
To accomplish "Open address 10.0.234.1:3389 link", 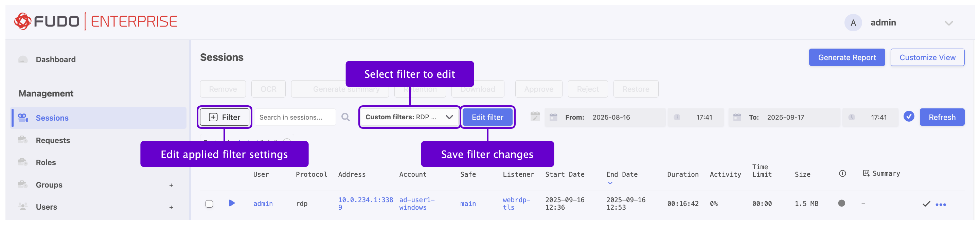I will [365, 204].
